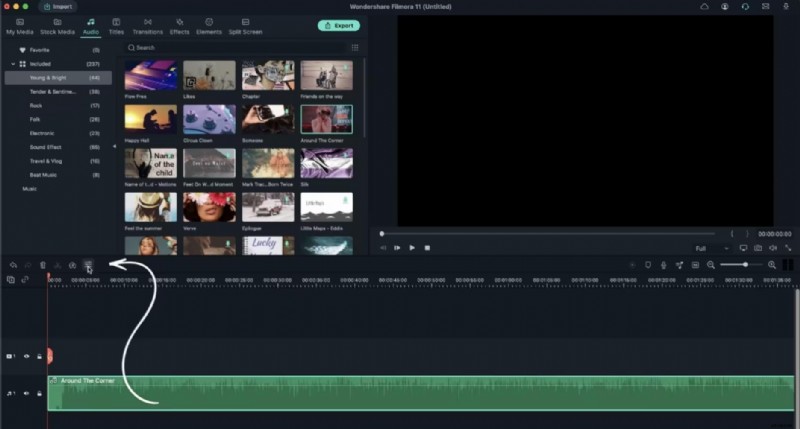This screenshot has height=429, width=800.
Task: Collapse the library sidebar with arrow handle
Action: (114, 146)
